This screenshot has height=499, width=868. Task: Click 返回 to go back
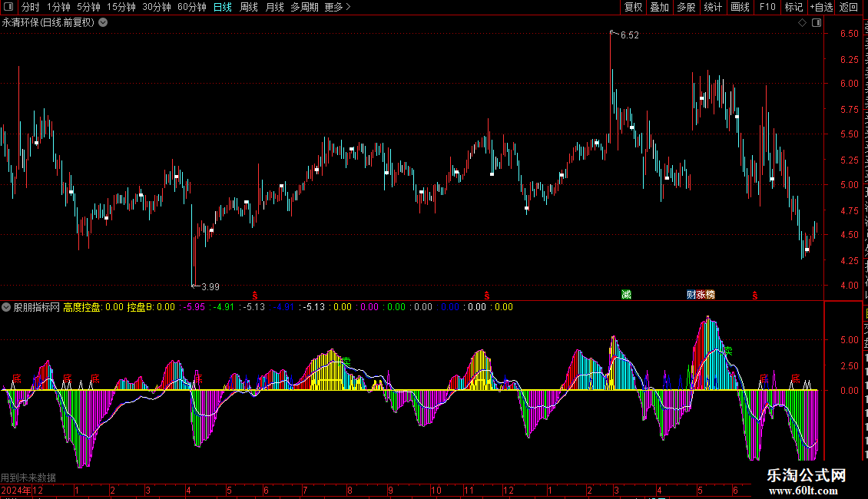pyautogui.click(x=849, y=7)
